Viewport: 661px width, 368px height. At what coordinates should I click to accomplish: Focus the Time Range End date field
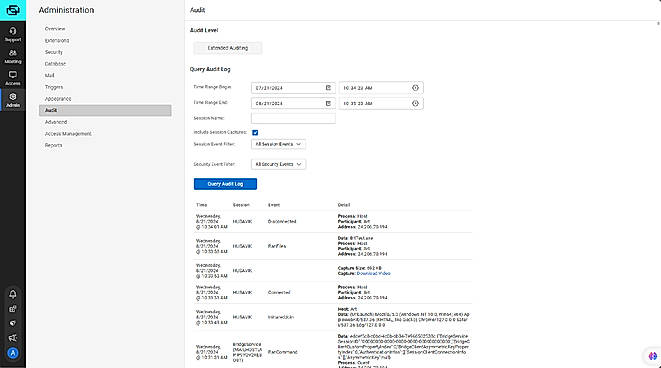point(293,103)
